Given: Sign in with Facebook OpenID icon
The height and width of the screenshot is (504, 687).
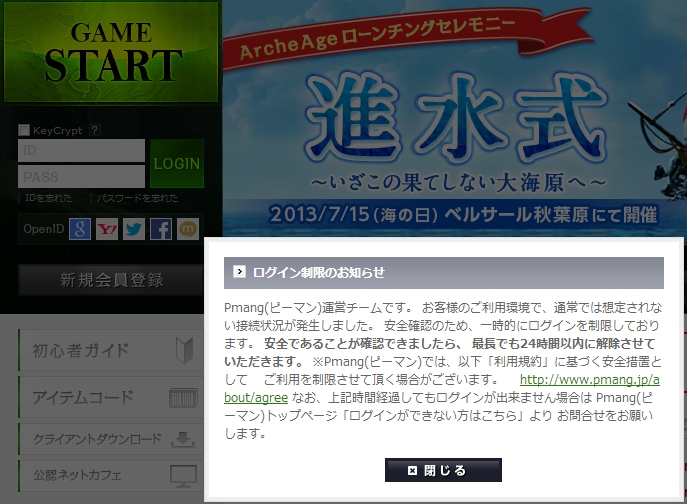Looking at the screenshot, I should 161,229.
